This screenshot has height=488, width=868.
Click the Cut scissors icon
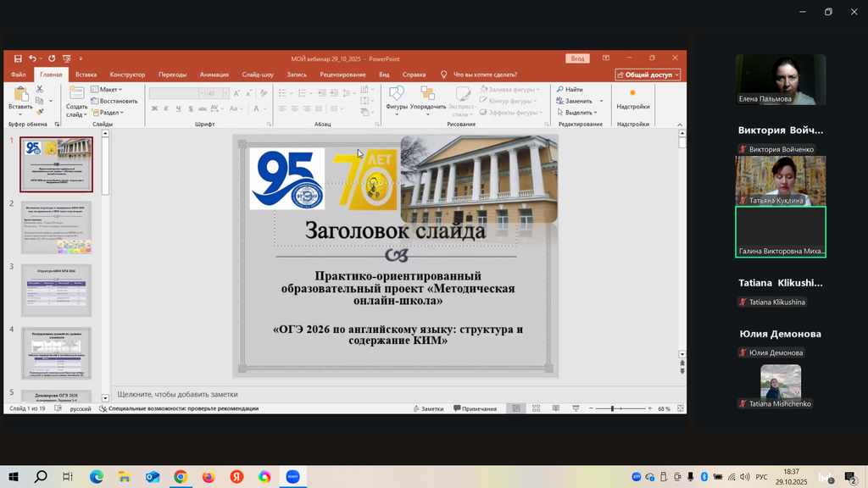[x=40, y=90]
